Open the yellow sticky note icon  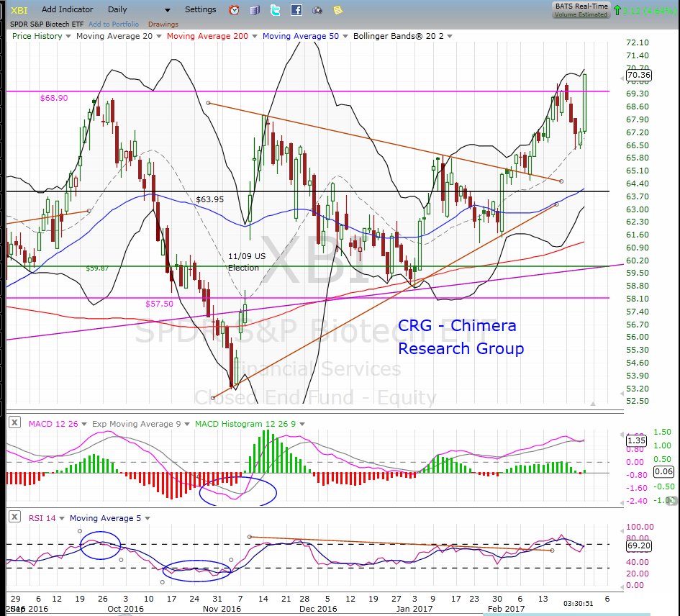[337, 10]
